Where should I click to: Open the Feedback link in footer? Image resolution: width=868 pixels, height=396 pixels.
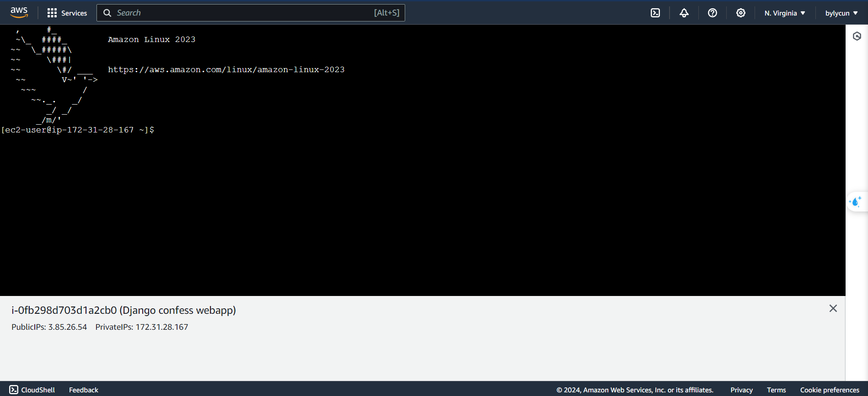click(84, 390)
